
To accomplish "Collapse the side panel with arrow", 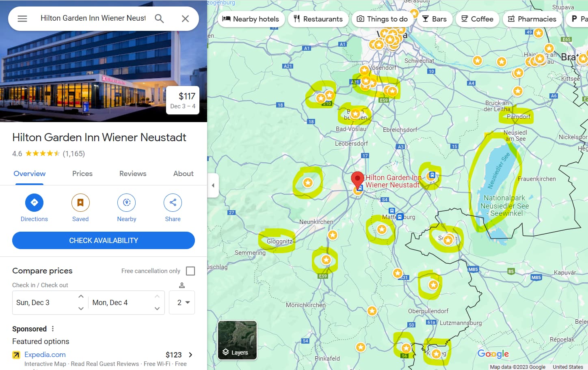I will pos(213,185).
